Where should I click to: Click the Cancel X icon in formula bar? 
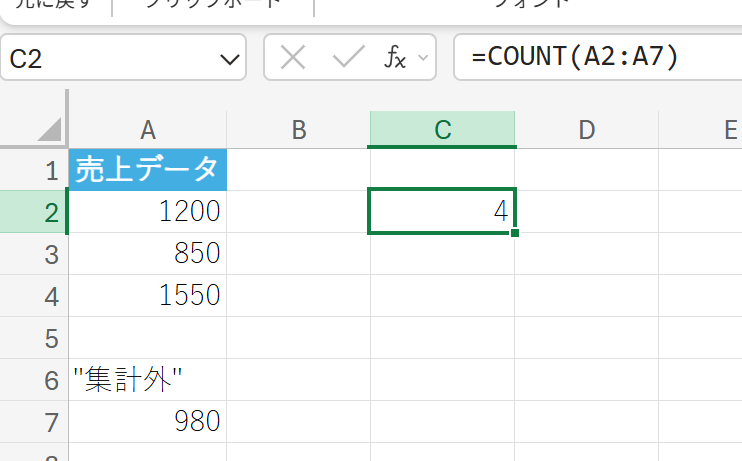293,57
